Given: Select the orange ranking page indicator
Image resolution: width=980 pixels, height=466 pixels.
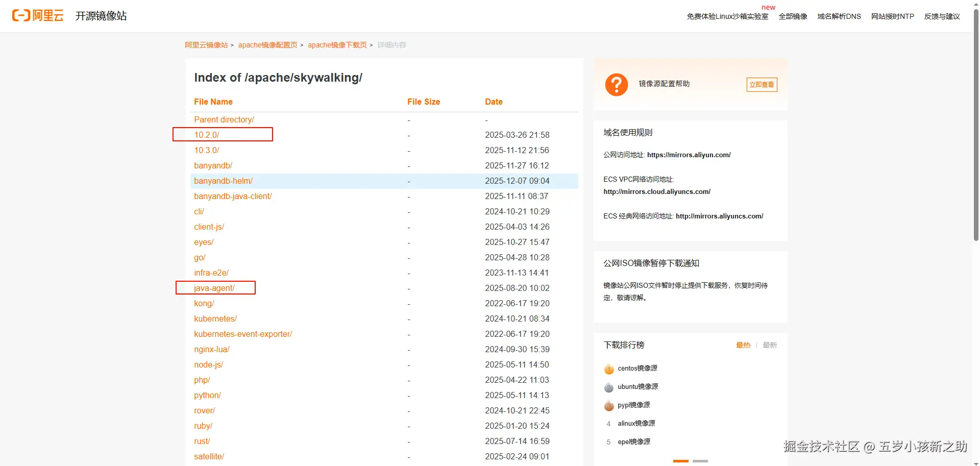Looking at the screenshot, I should pyautogui.click(x=680, y=461).
